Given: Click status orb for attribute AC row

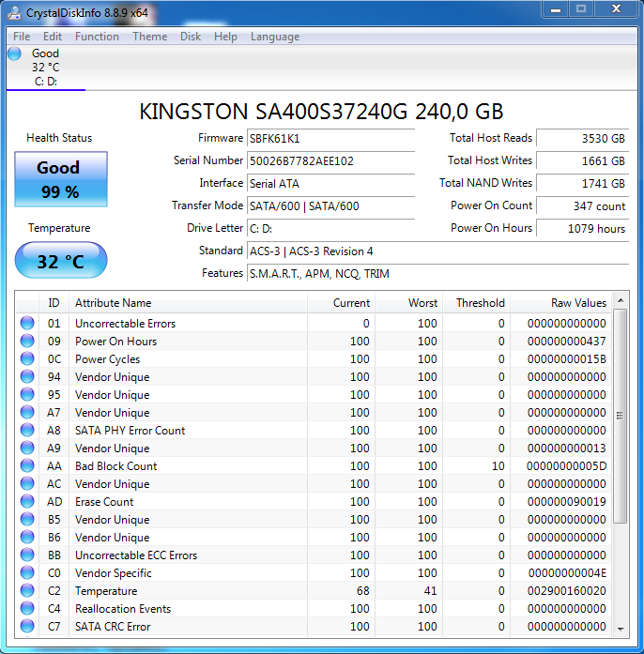Looking at the screenshot, I should click(x=27, y=484).
